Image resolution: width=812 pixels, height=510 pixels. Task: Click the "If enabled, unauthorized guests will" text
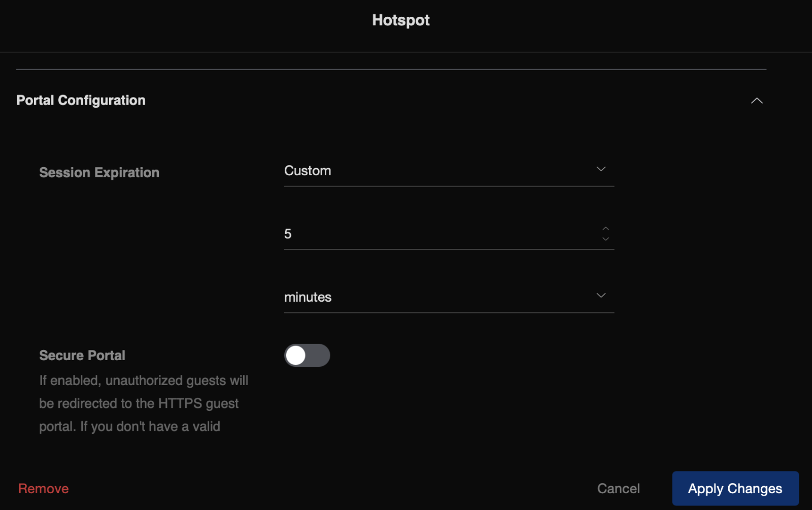pyautogui.click(x=144, y=380)
